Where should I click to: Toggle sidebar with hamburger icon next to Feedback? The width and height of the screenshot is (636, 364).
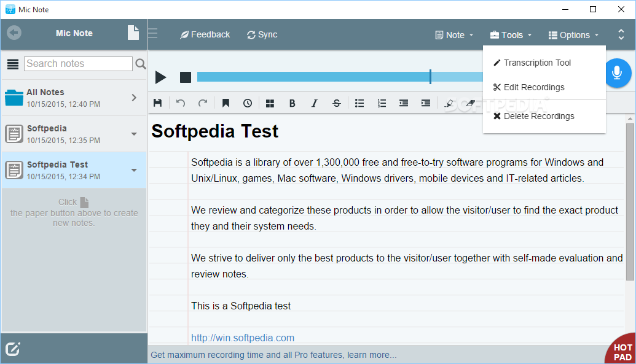153,33
